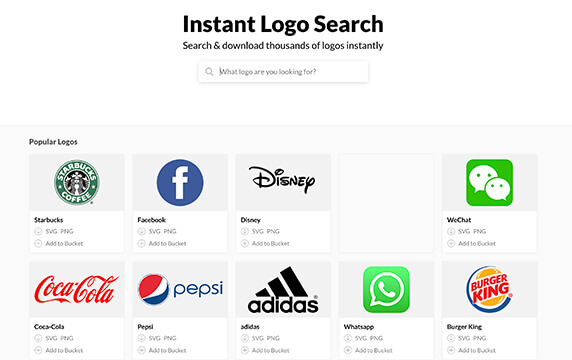572x360 pixels.
Task: Click the add-to-bucket plus icon for Facebook
Action: point(142,243)
